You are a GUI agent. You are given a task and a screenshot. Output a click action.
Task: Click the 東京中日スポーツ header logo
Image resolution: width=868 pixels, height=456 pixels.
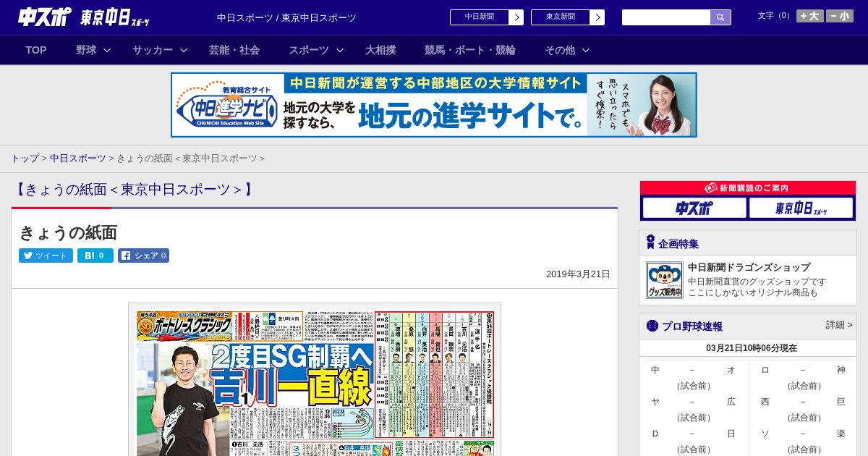point(116,18)
